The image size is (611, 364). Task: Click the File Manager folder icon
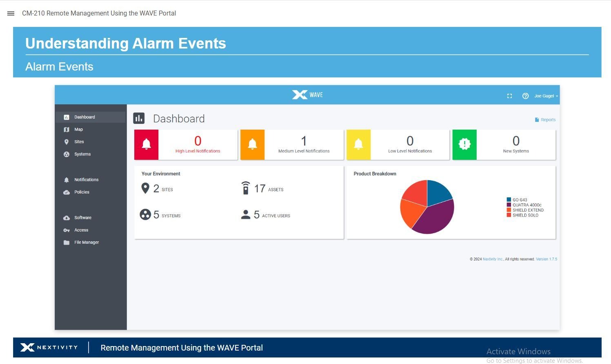67,243
